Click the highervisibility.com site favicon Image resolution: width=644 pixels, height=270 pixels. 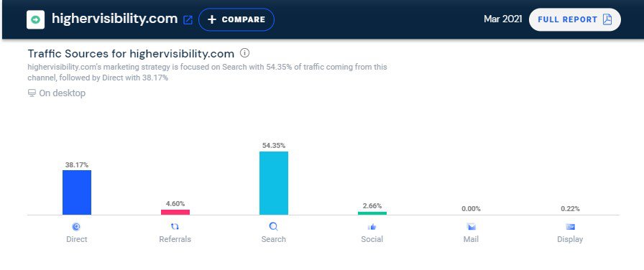click(x=36, y=19)
